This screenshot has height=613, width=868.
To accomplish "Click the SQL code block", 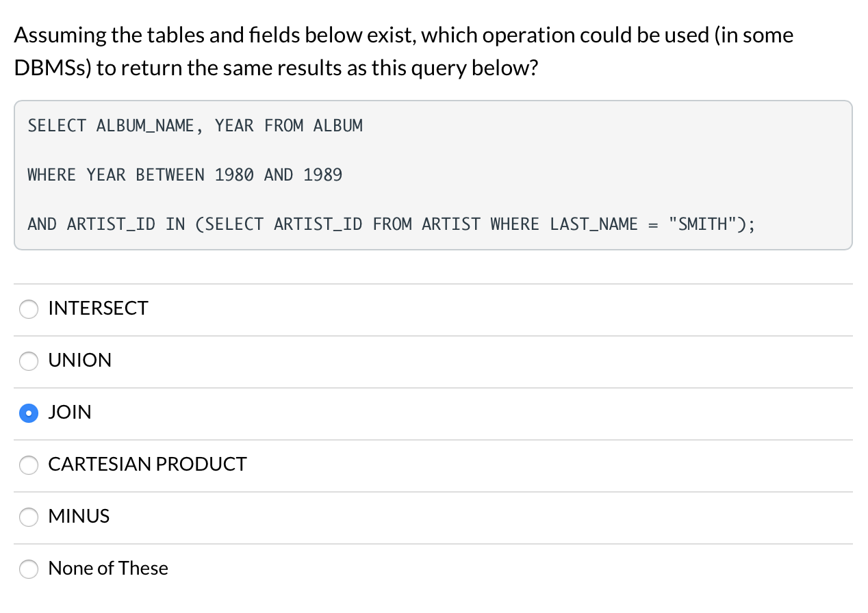I will [433, 174].
